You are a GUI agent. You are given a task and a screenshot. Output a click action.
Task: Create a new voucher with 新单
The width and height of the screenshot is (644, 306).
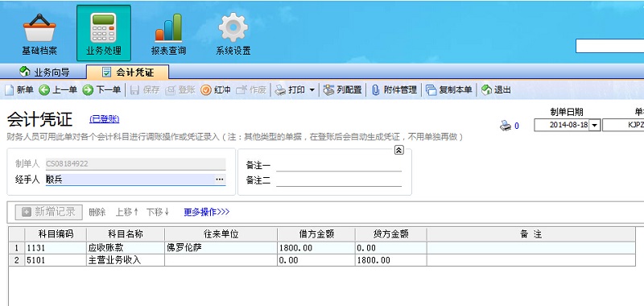point(19,90)
